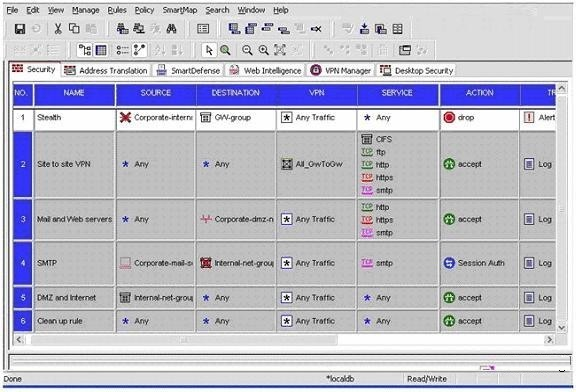Switch to the Web Intelligence tab
The height and width of the screenshot is (392, 576).
pyautogui.click(x=265, y=71)
